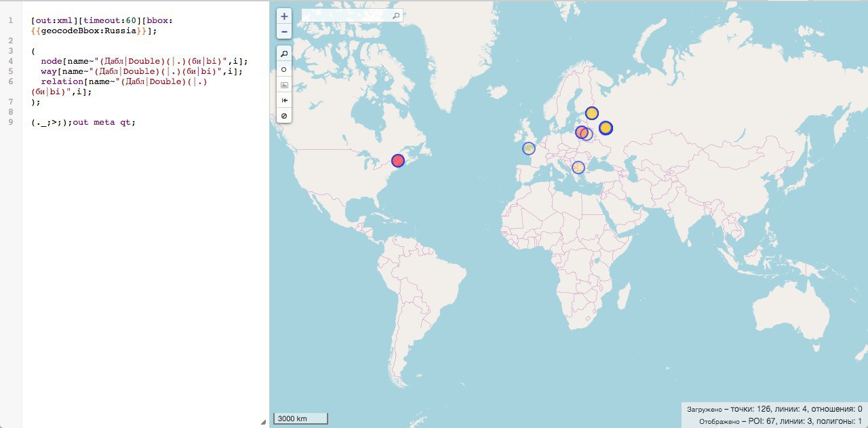Screen dimensions: 868x428
Task: Toggle wide map with the arrow button
Action: click(x=284, y=100)
